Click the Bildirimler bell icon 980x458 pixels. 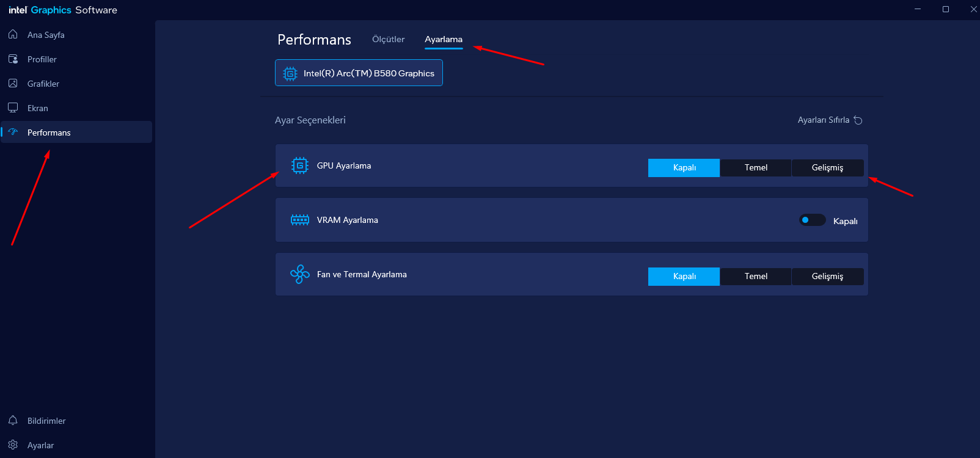pos(13,420)
